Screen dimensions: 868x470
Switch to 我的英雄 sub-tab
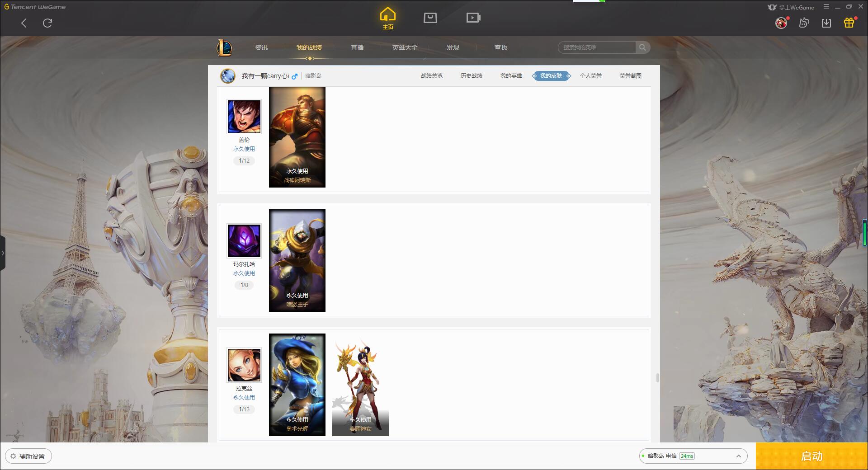click(511, 76)
